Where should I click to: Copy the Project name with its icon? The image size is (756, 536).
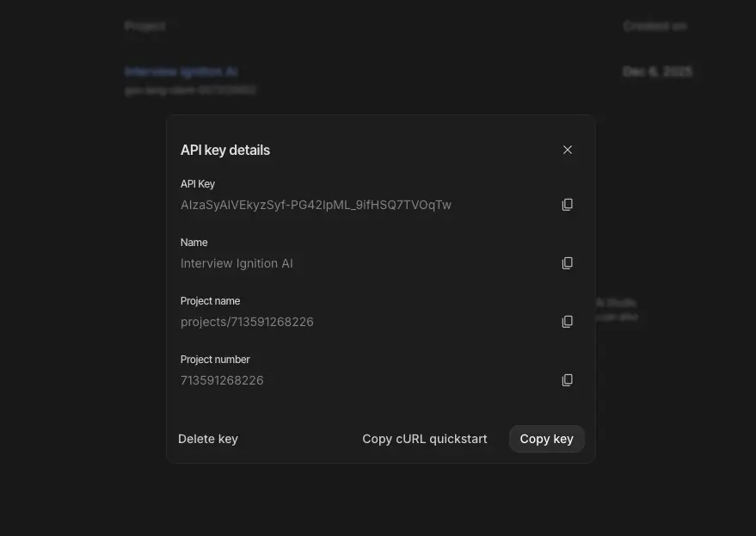tap(567, 321)
